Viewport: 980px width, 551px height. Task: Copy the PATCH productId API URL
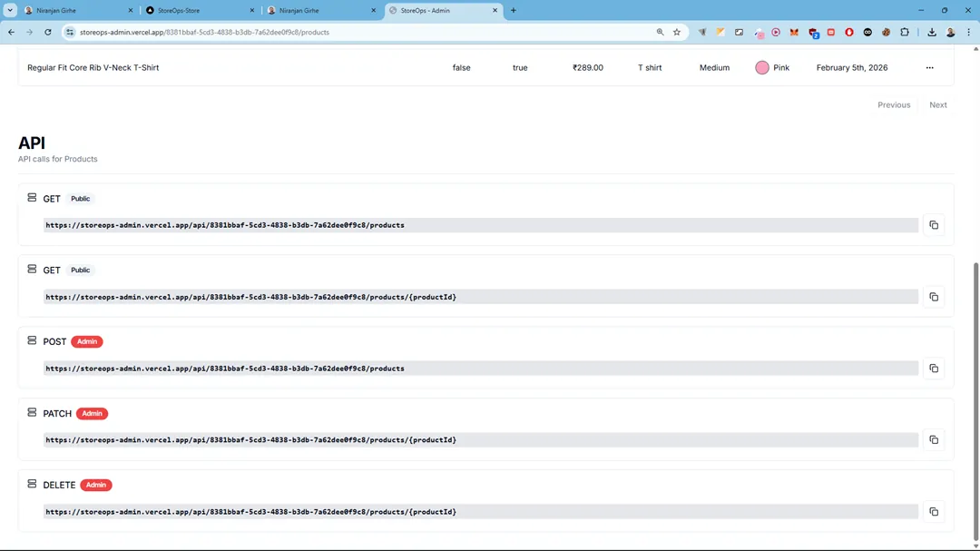pos(934,440)
